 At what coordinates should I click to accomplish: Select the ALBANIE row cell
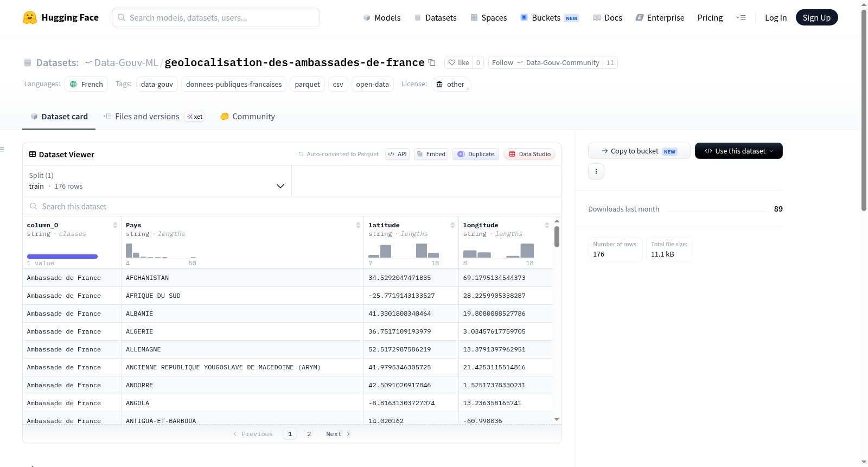[x=242, y=314]
